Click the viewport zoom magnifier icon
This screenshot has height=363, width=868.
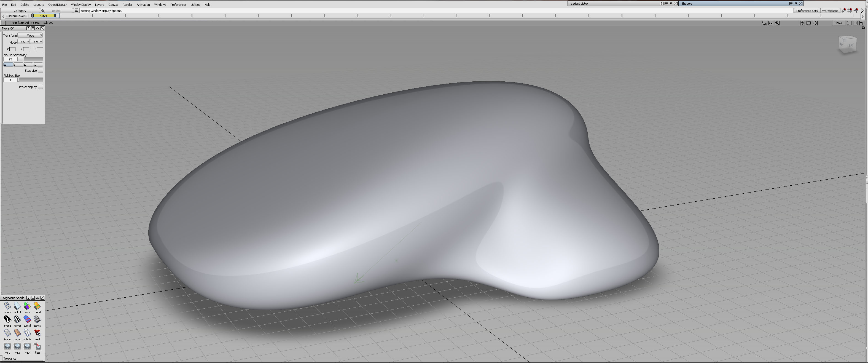777,23
